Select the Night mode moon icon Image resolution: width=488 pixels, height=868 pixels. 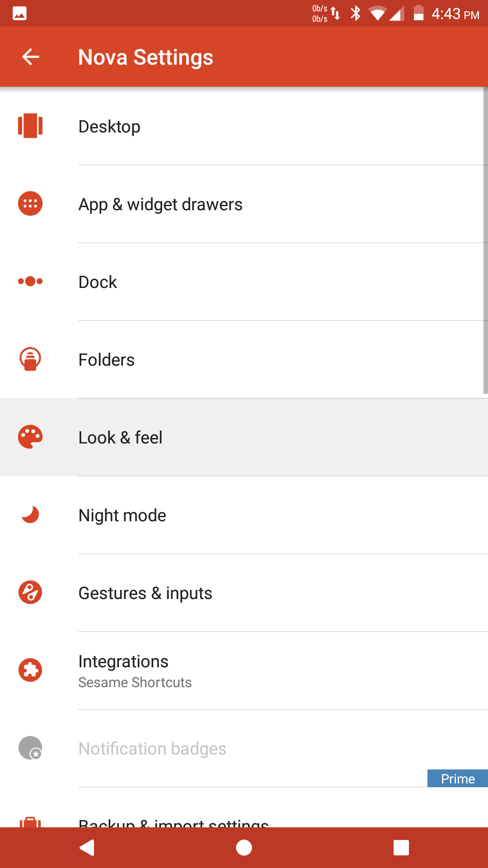point(30,514)
